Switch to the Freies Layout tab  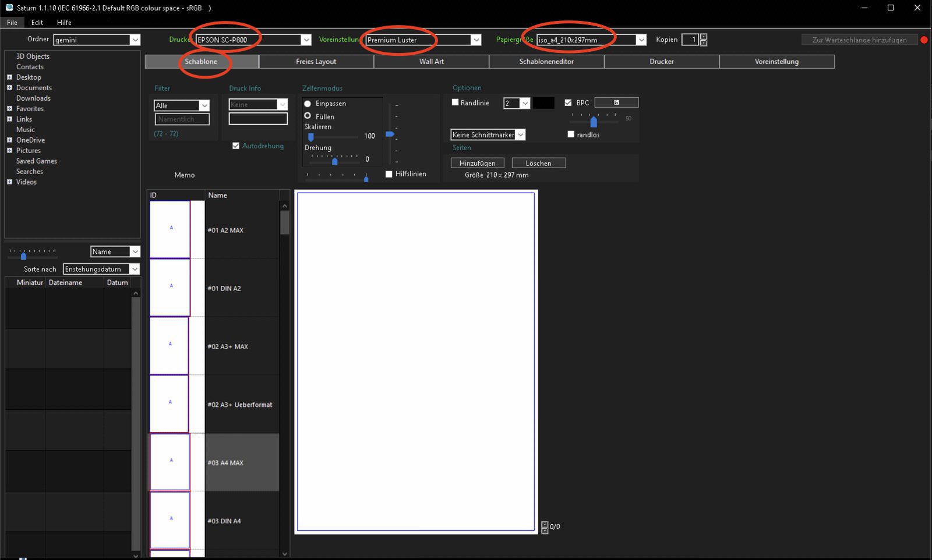point(316,62)
